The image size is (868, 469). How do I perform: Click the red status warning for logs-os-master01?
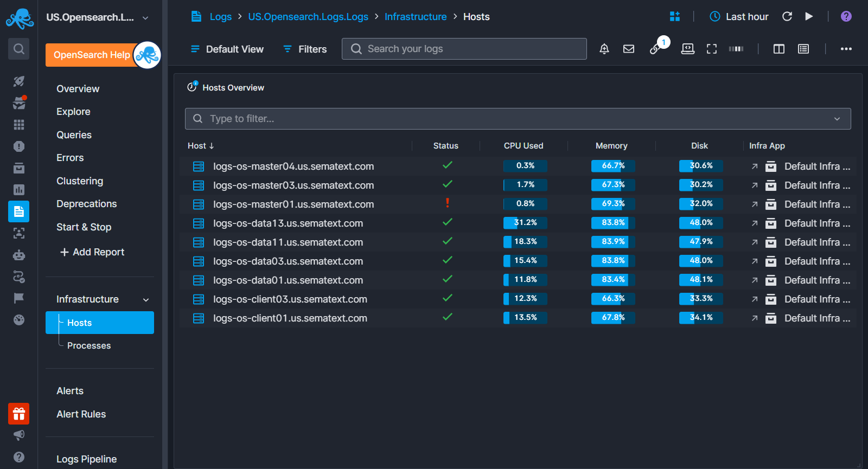tap(448, 203)
